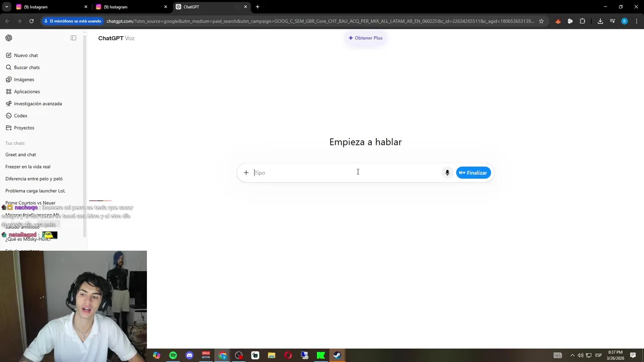Open the ChatGPT Voz model selector
Image resolution: width=644 pixels, height=362 pixels.
click(116, 38)
